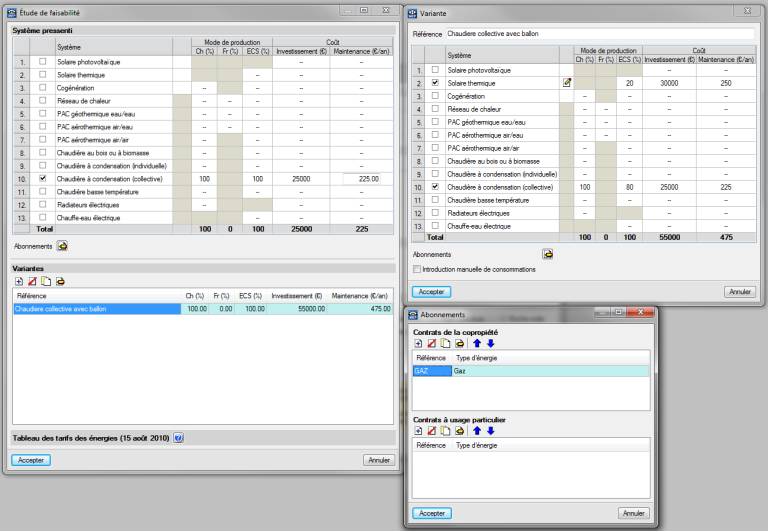
Task: Click Annuler in Étude de faisabilité window
Action: tap(379, 460)
